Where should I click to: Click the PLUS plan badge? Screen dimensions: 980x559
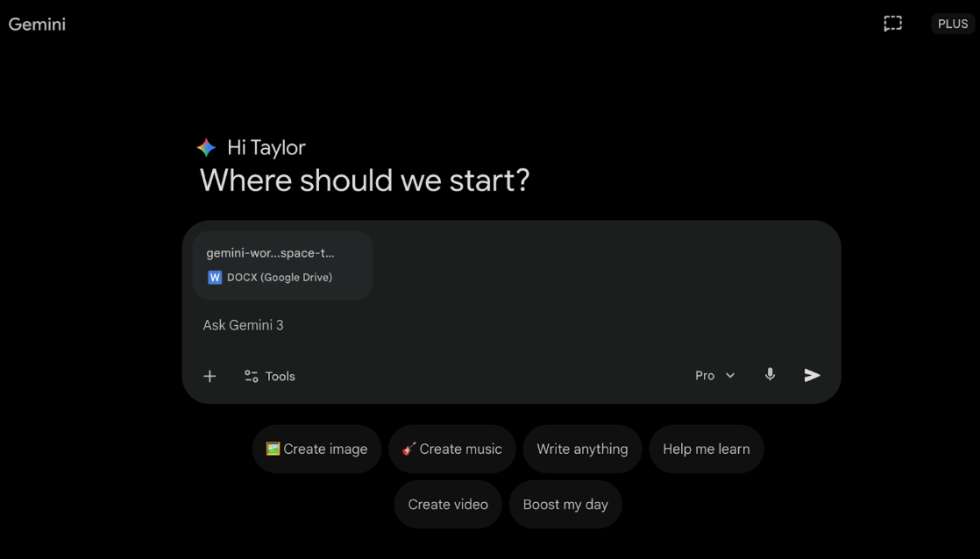pyautogui.click(x=953, y=24)
